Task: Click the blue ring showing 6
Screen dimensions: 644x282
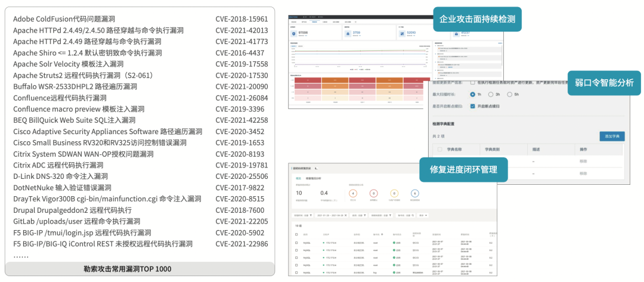Action: tap(415, 193)
